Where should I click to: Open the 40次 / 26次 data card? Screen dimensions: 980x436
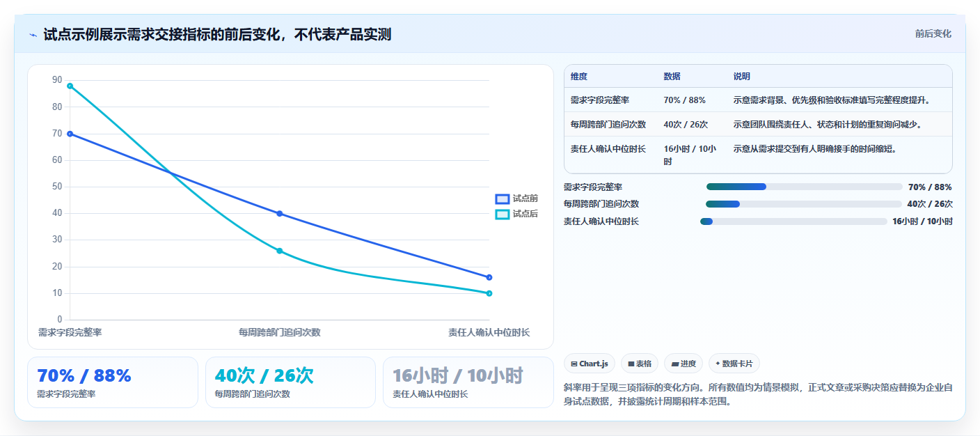pos(290,382)
